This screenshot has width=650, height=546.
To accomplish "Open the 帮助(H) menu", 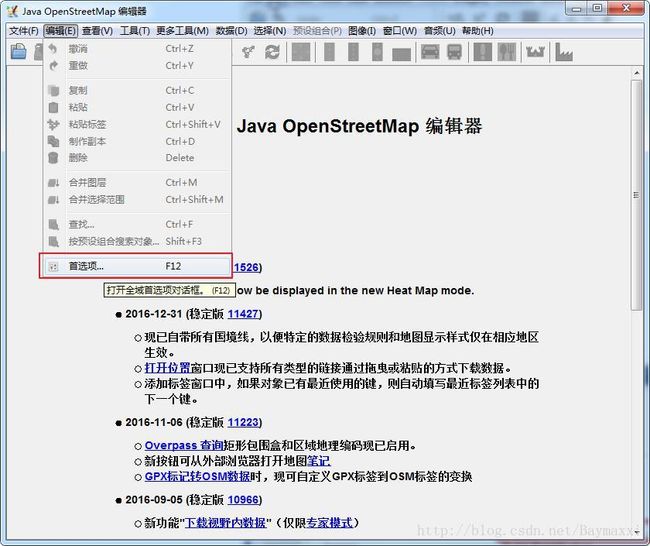I will click(x=478, y=31).
